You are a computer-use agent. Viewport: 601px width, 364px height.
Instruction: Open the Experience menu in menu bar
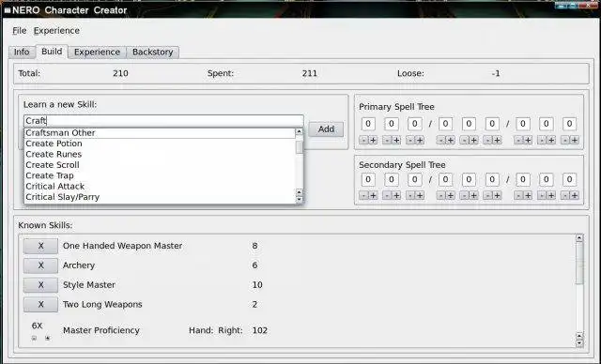pos(56,31)
